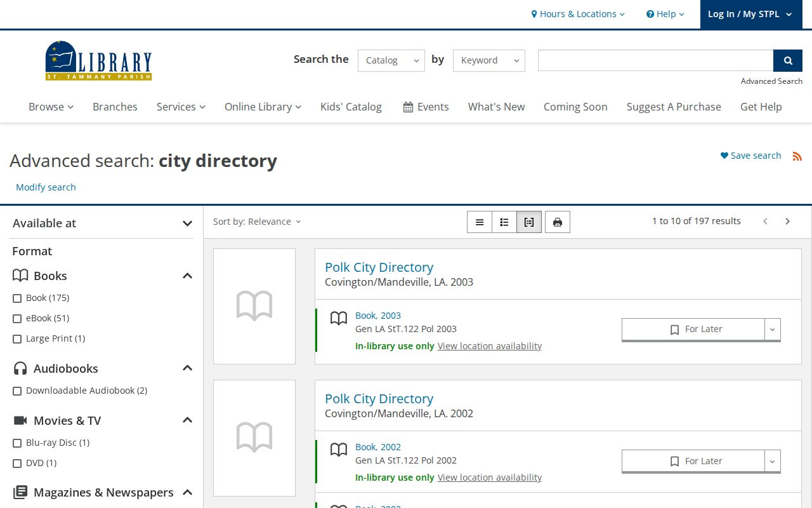Go to previous results page arrow
Viewport: 812px width, 508px height.
click(766, 221)
